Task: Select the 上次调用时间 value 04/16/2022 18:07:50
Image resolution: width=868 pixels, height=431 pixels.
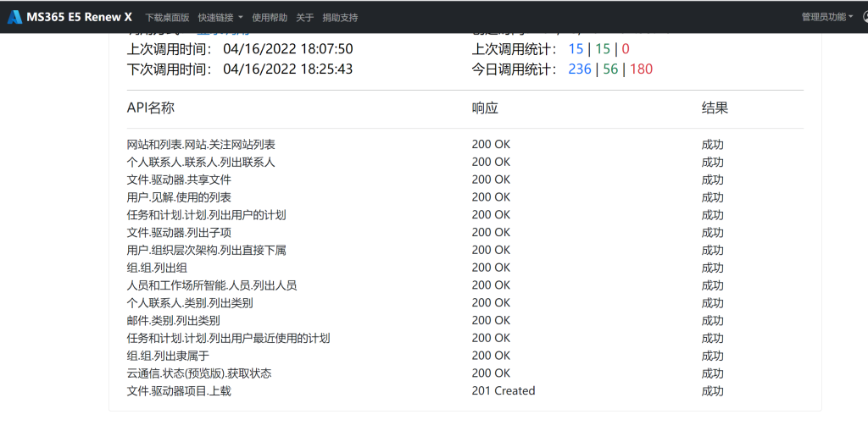Action: tap(288, 49)
